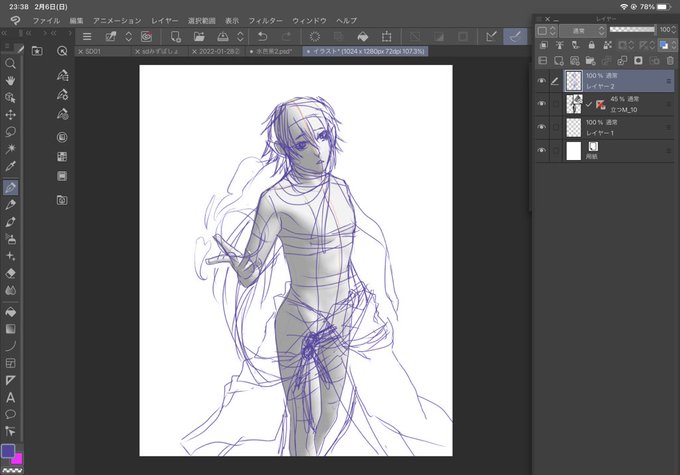Open the hamburger menu in command bar
The height and width of the screenshot is (475, 680).
coord(87,36)
